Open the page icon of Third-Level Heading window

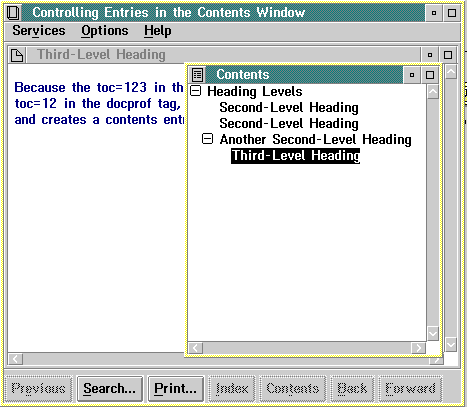point(17,55)
